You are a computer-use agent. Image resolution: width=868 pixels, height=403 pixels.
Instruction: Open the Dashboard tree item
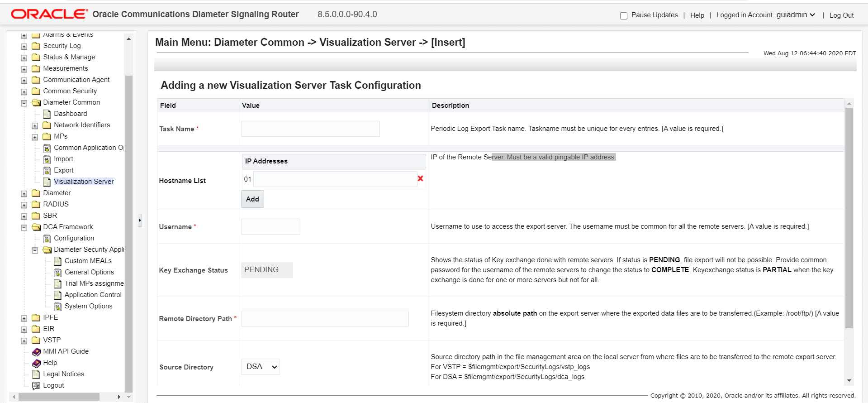pyautogui.click(x=71, y=114)
